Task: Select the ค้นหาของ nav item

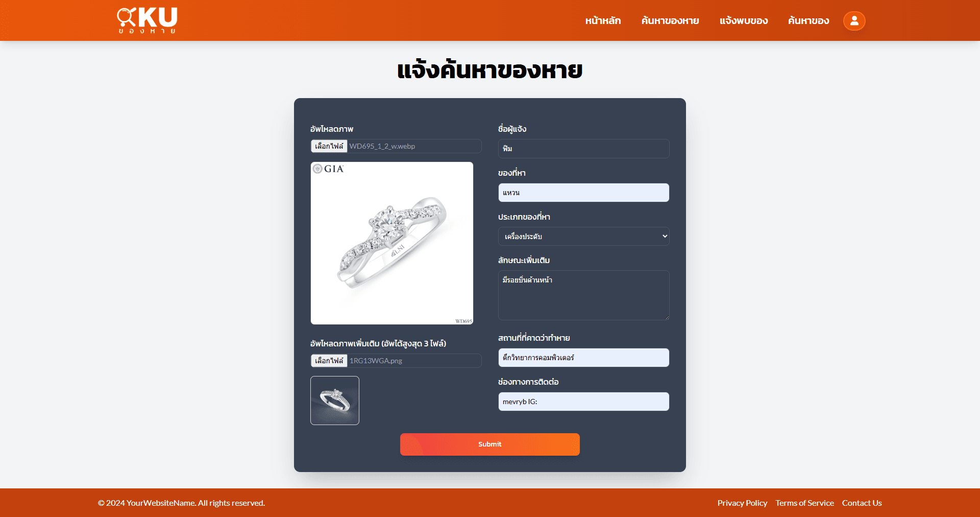Action: click(x=808, y=21)
